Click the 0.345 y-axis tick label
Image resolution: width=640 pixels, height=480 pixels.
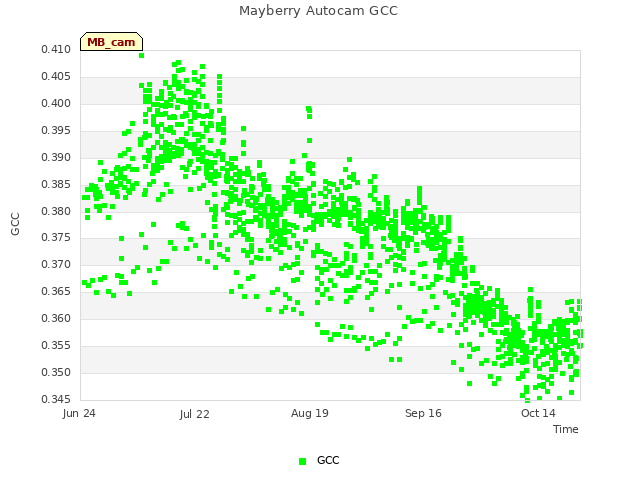(56, 399)
